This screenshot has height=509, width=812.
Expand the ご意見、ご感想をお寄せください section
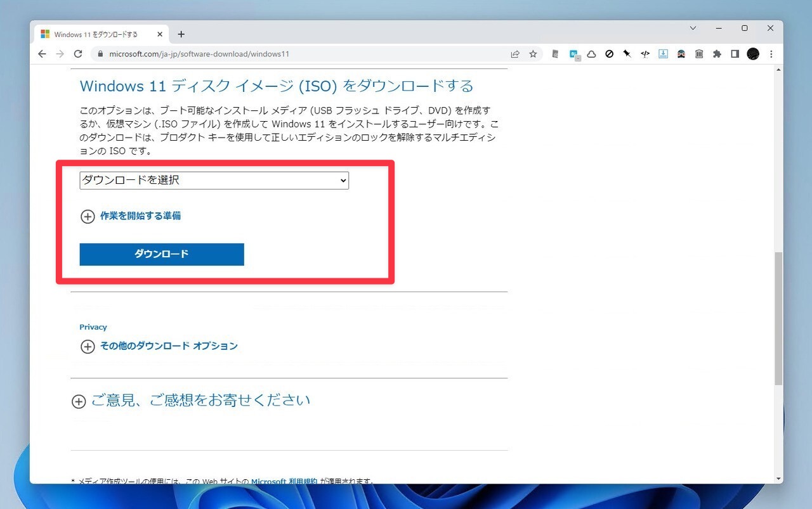tap(200, 400)
